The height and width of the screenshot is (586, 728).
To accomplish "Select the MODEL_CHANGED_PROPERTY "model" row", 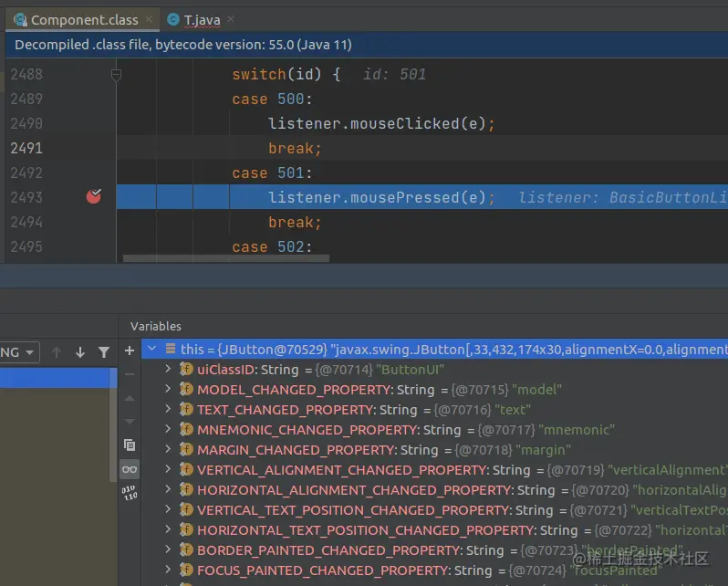I will [434, 390].
